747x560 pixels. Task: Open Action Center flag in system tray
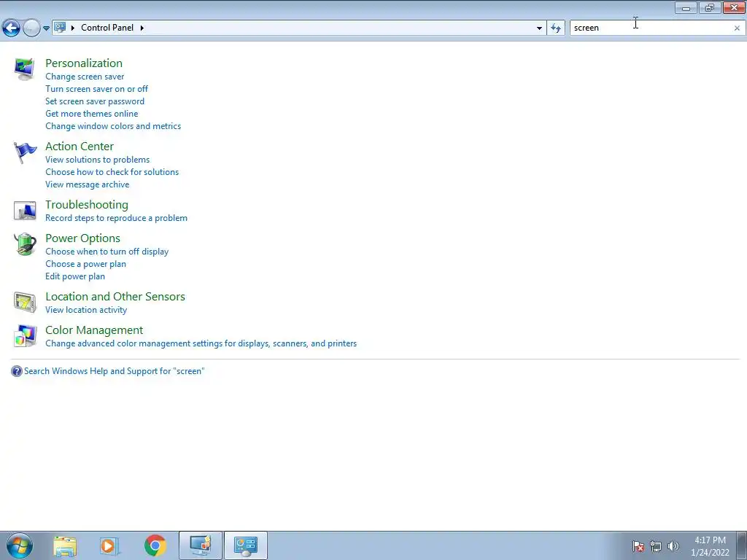tap(638, 546)
